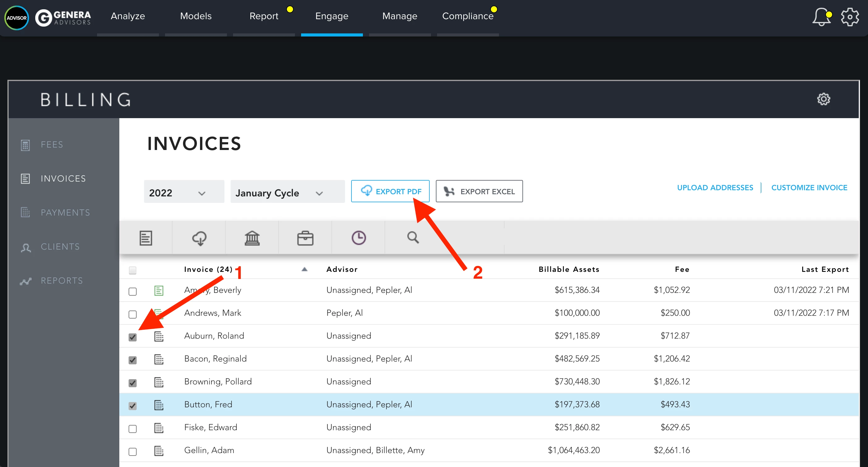Open the January Cycle dropdown

[287, 193]
